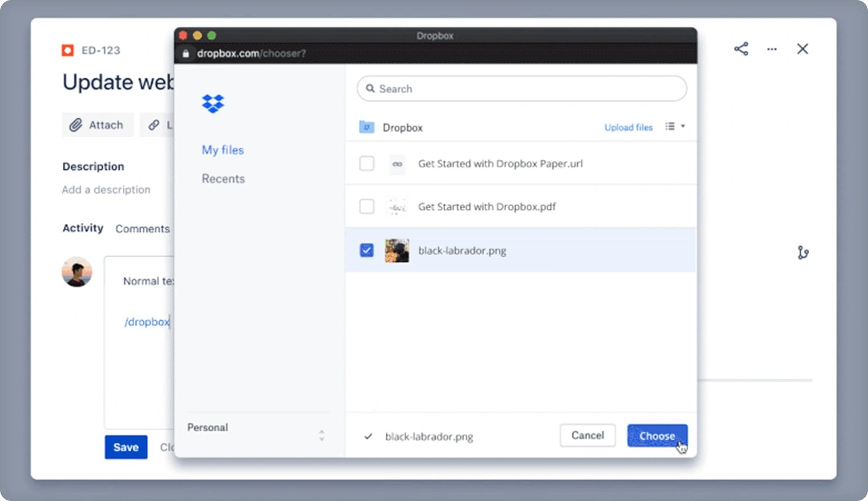Click the share icon at top right
This screenshot has height=501, width=868.
coord(741,49)
